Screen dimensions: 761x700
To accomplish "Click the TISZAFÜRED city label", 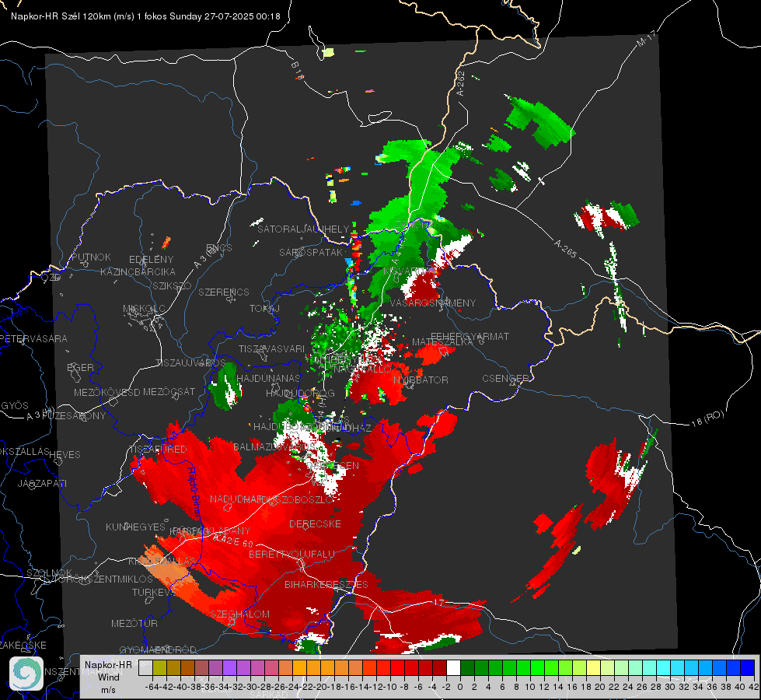I will point(159,449).
